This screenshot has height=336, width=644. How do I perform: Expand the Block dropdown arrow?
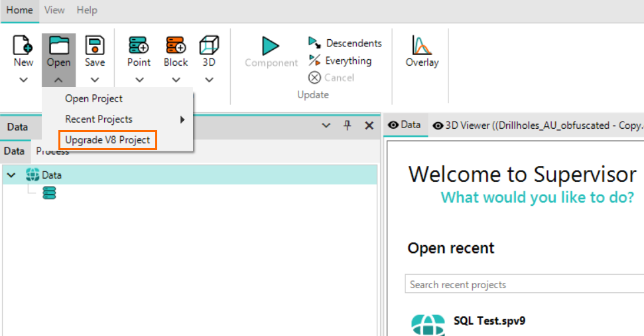click(176, 80)
